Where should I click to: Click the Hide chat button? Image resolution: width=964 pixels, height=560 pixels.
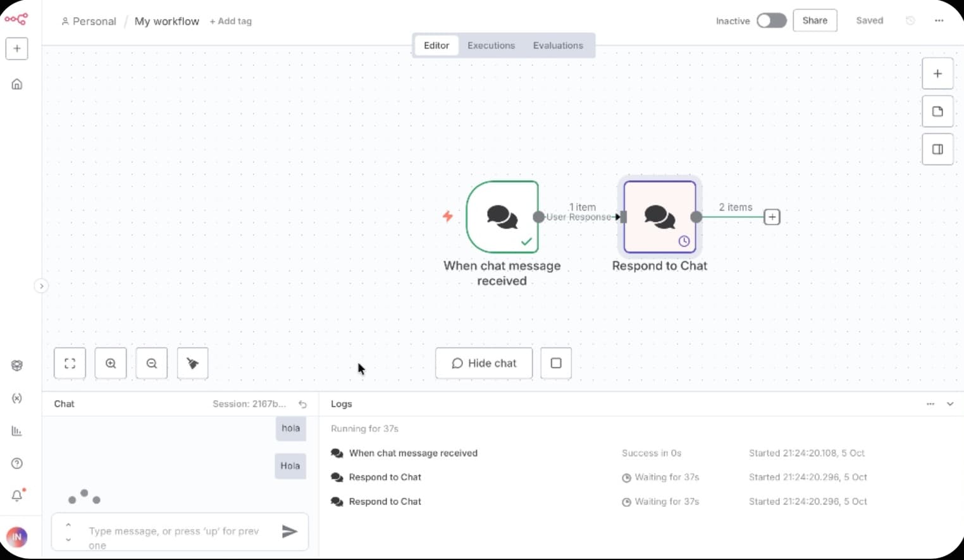tap(484, 363)
